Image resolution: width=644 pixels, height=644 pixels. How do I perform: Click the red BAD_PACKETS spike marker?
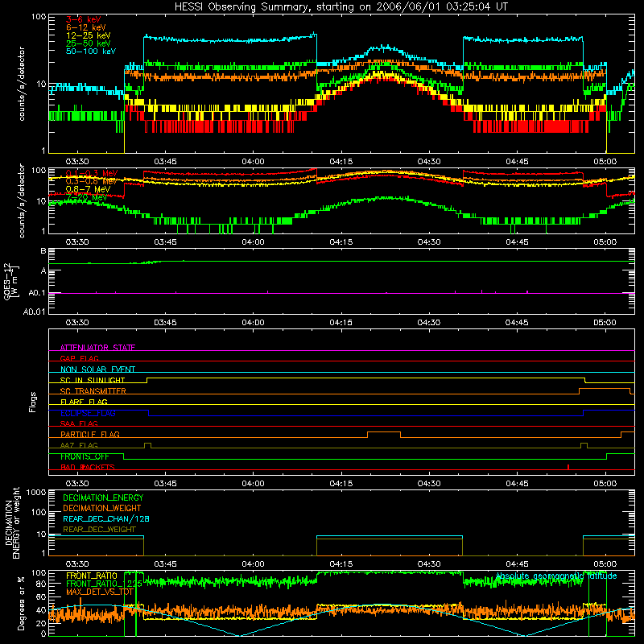[568, 467]
